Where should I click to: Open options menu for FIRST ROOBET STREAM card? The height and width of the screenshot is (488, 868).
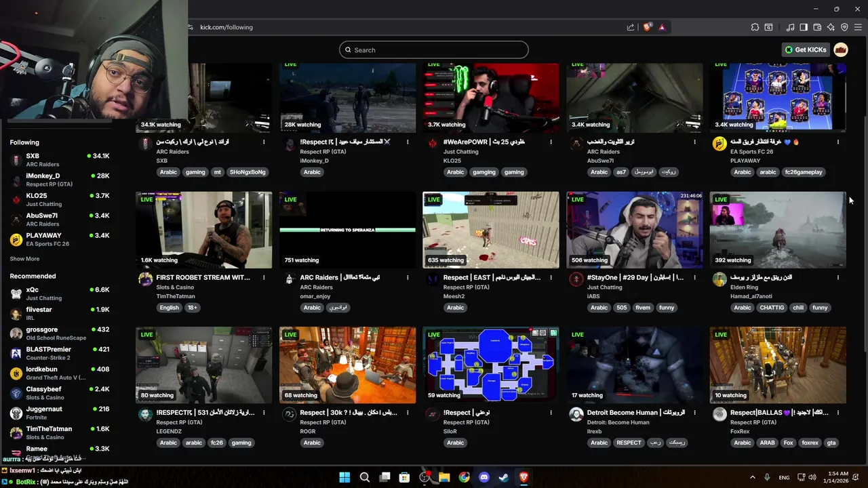click(264, 278)
